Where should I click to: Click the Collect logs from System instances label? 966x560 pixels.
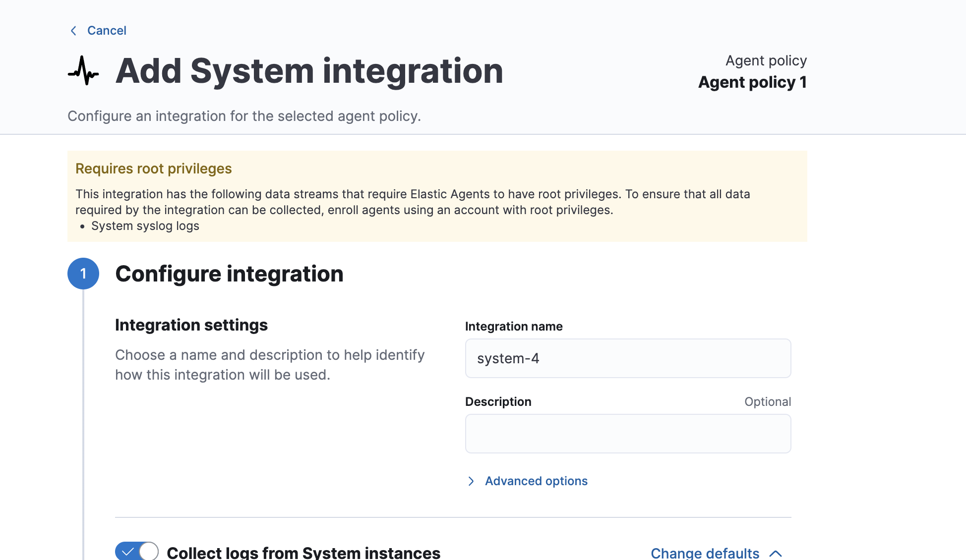click(x=303, y=553)
